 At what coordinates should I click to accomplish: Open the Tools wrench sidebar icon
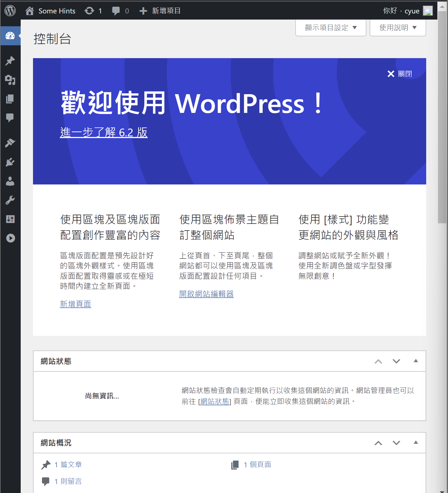[10, 200]
